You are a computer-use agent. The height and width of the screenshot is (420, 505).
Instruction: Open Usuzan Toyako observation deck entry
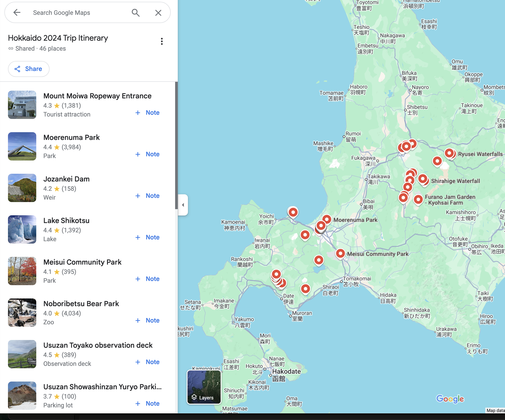pos(98,345)
